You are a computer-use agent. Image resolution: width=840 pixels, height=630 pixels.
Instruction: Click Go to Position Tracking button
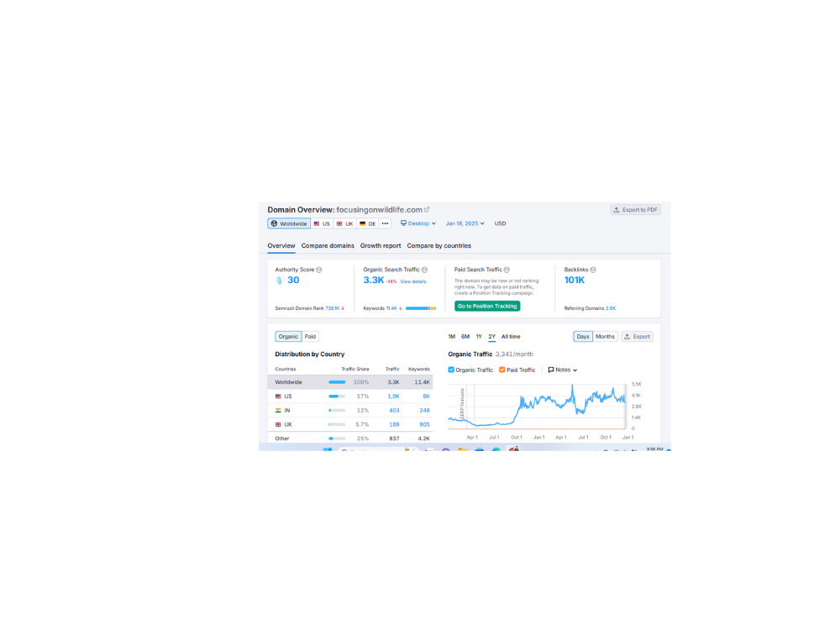tap(487, 307)
